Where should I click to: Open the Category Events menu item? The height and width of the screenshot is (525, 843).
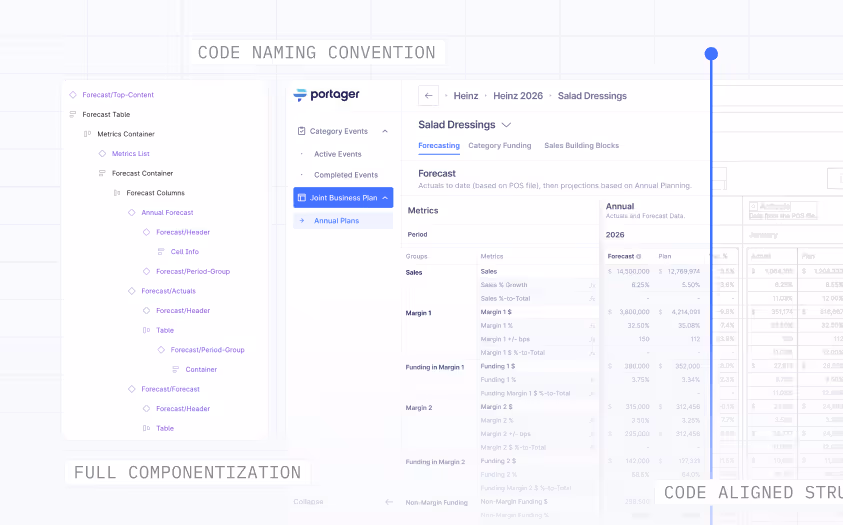(x=343, y=131)
